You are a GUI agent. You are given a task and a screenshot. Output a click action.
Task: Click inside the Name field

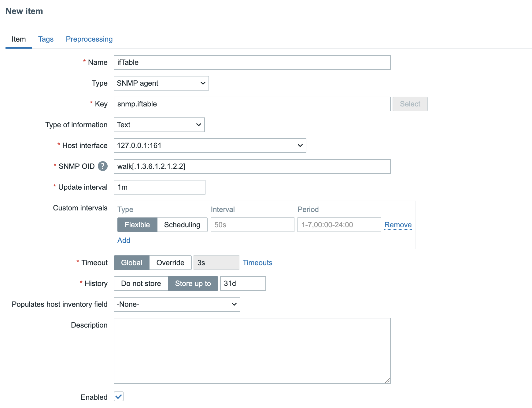pos(252,62)
